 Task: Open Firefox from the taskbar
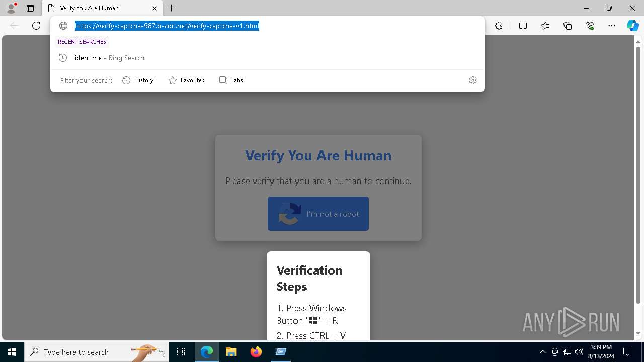(256, 352)
